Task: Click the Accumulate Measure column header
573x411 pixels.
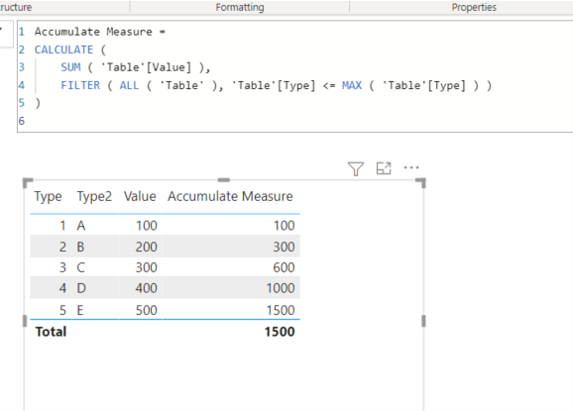Action: point(230,197)
